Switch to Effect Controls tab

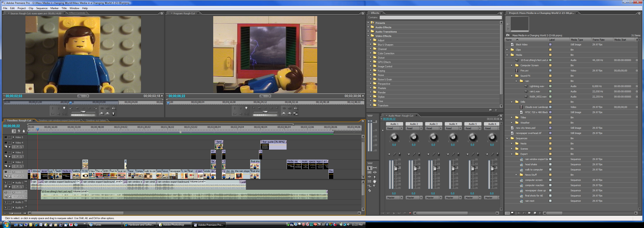(x=77, y=13)
